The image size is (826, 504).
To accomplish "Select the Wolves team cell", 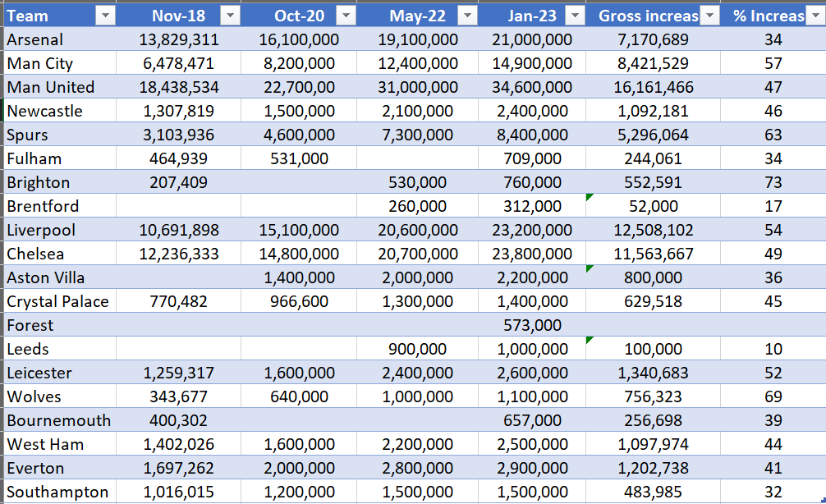I will pos(60,396).
